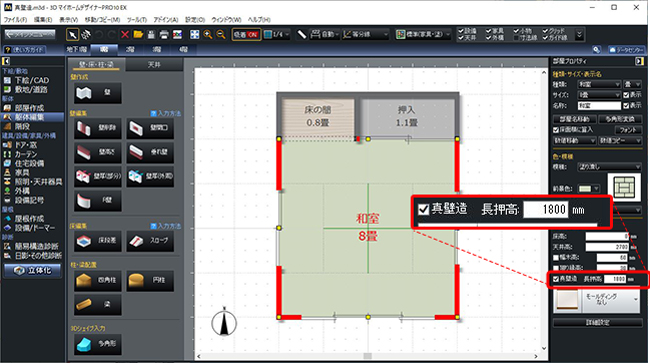Open the 種類 room type dropdown
The width and height of the screenshot is (650, 363).
(599, 84)
